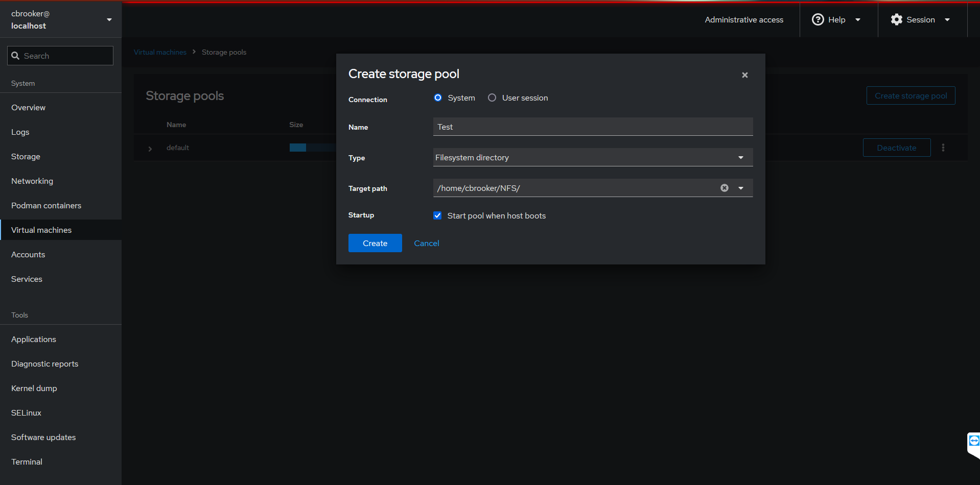Click the search magnifier icon in sidebar
Viewport: 980px width, 485px height.
coord(15,56)
